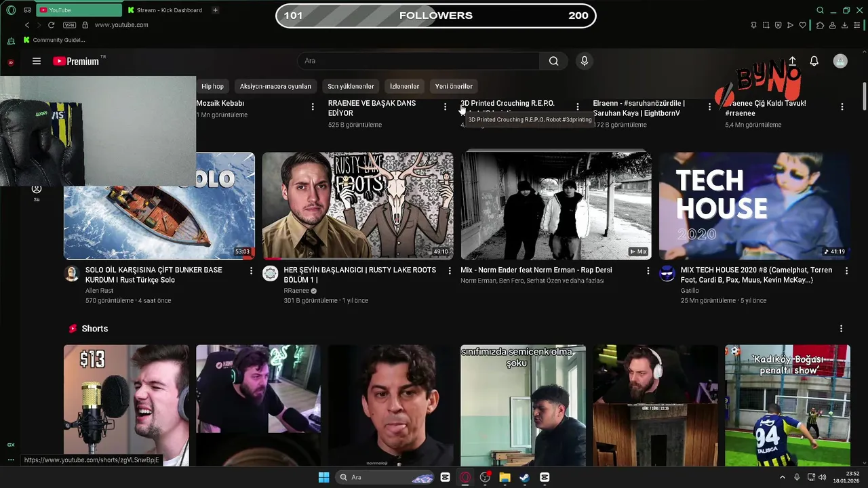The image size is (868, 488).
Task: Open File Explorer from the taskbar
Action: [505, 477]
